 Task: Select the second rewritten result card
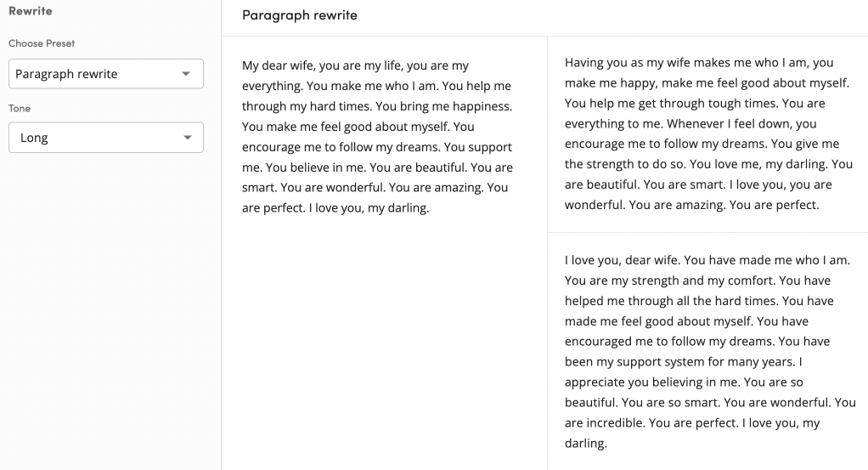tap(709, 351)
